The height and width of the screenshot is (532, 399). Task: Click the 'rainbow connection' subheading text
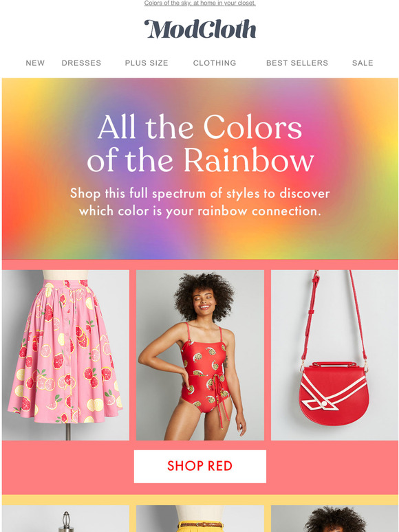coord(200,202)
